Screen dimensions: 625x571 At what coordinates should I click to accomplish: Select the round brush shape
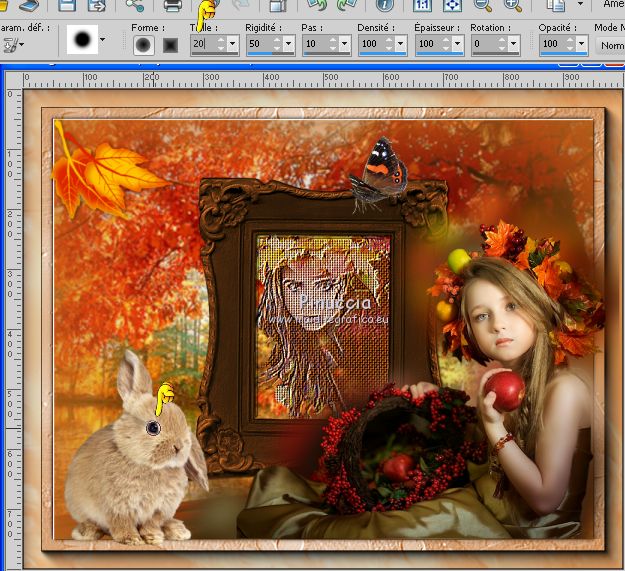pos(143,45)
